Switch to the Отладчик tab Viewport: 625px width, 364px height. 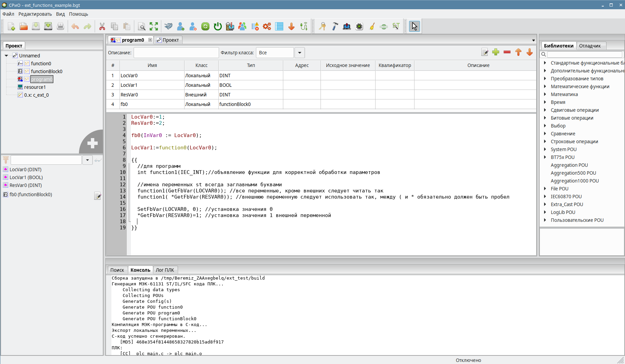tap(590, 46)
